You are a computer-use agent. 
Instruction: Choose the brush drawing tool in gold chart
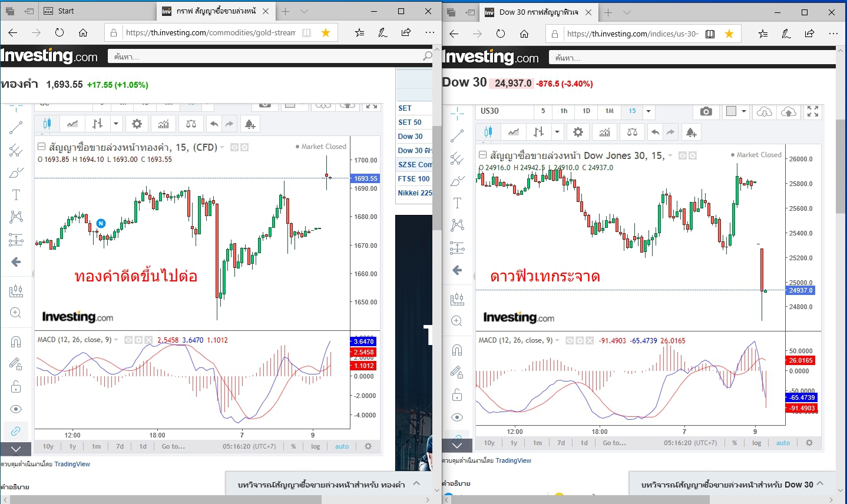16,173
